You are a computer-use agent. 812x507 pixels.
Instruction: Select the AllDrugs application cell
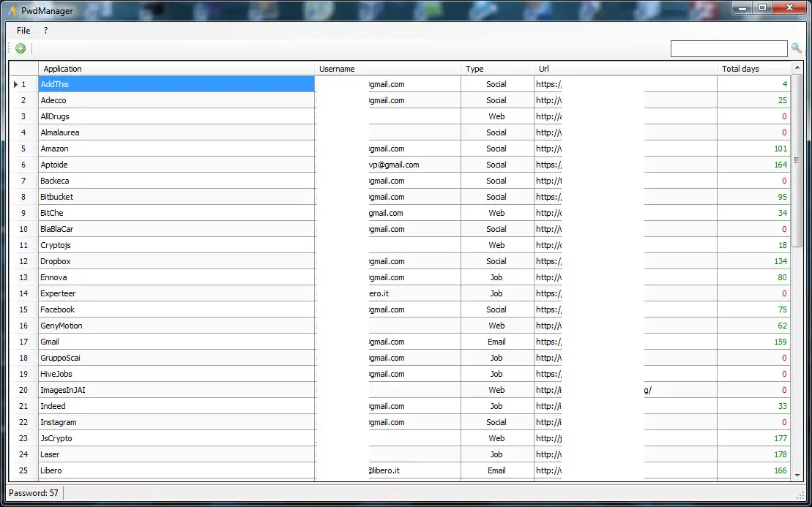click(x=176, y=116)
